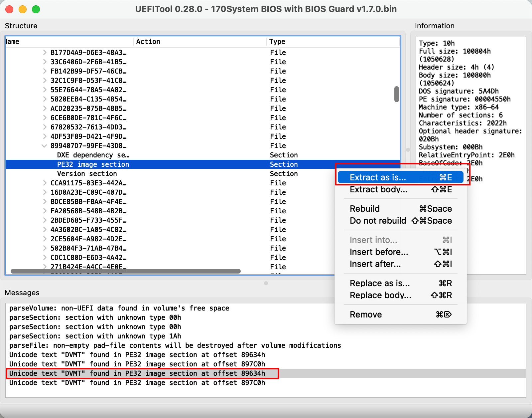Expand the 5820EEB4-C135-4854 file node

[x=45, y=99]
